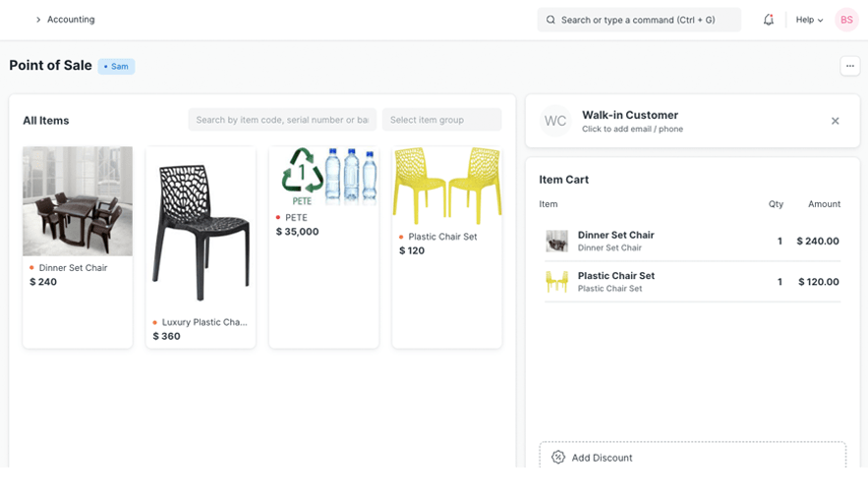Add the PETE bottles item image

[323, 177]
